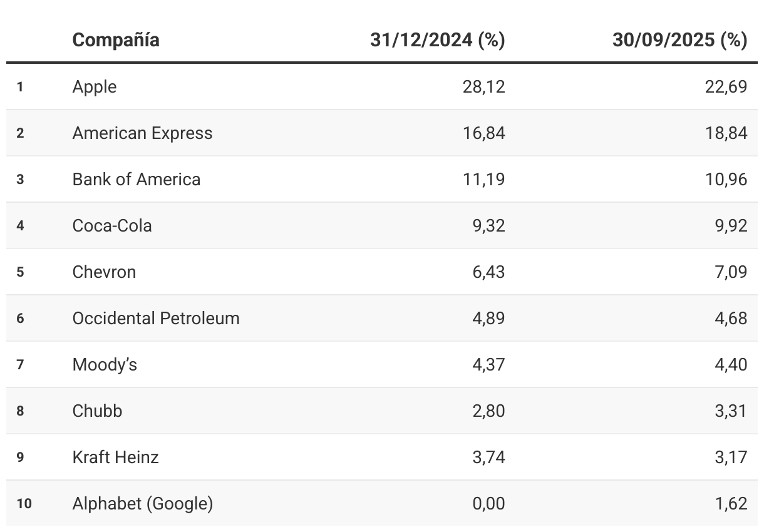Select the 1,62 Alphabet 2025 value

coord(731,503)
